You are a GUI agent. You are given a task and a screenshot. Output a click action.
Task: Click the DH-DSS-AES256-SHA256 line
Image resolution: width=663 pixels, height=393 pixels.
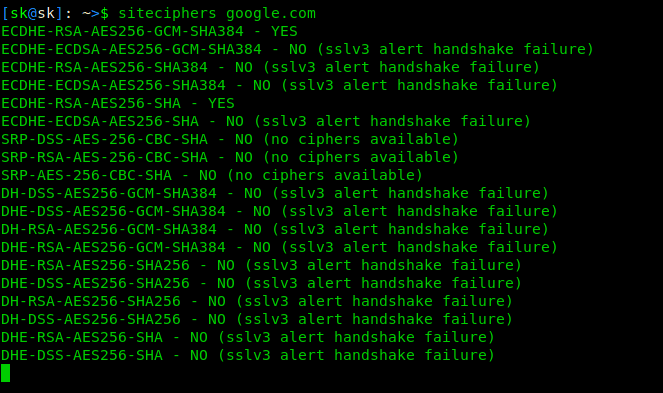[x=257, y=319]
